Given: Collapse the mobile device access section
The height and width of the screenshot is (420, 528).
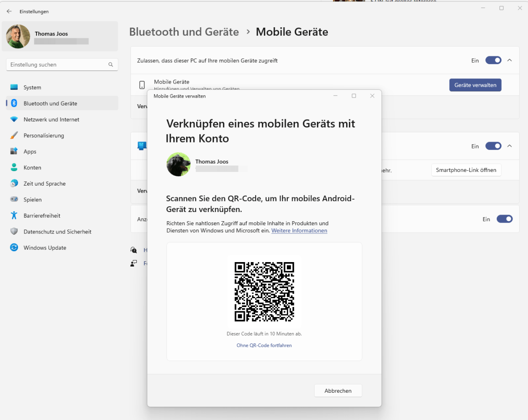Looking at the screenshot, I should (x=510, y=60).
